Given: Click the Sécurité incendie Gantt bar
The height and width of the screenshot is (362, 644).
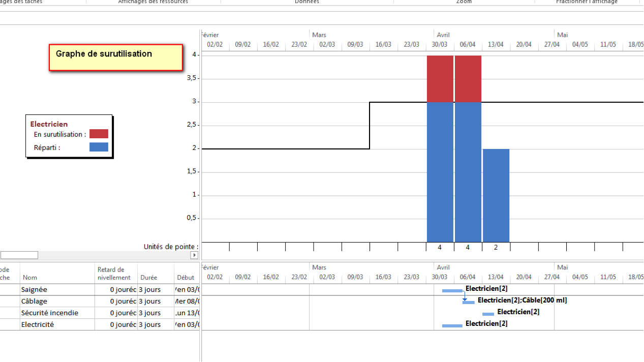Looking at the screenshot, I should [x=488, y=314].
